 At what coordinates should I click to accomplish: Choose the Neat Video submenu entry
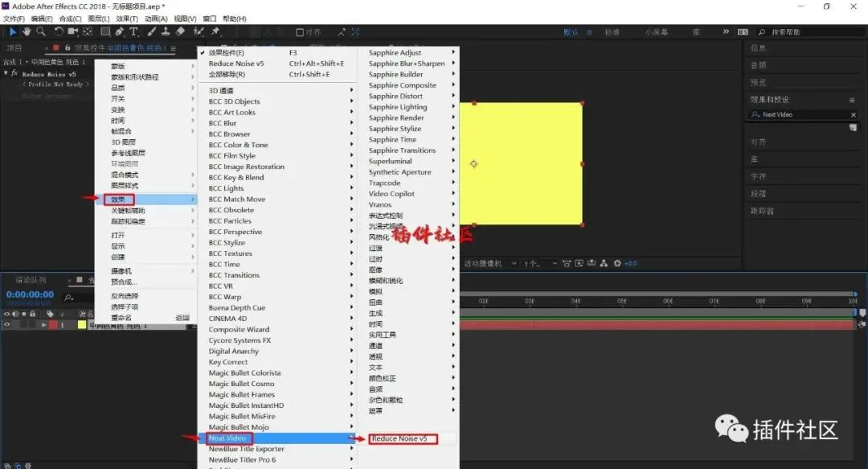pyautogui.click(x=276, y=438)
